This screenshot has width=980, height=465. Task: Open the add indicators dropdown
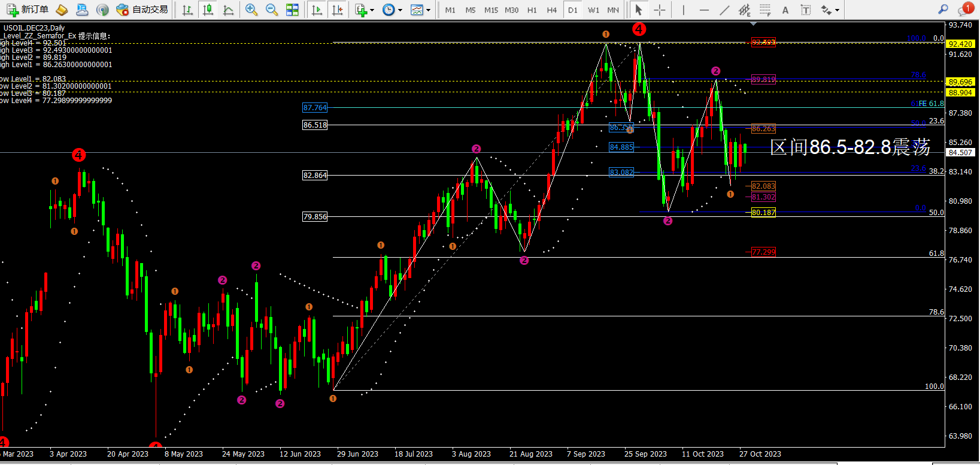point(364,10)
